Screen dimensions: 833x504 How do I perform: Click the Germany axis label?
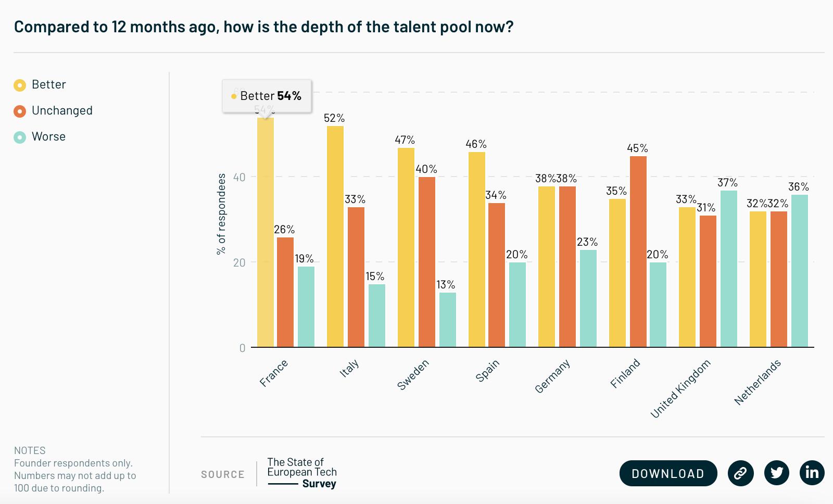pyautogui.click(x=553, y=376)
